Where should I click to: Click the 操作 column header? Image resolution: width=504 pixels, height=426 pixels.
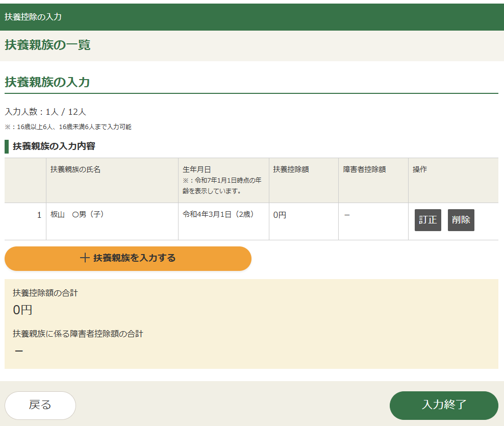[419, 169]
